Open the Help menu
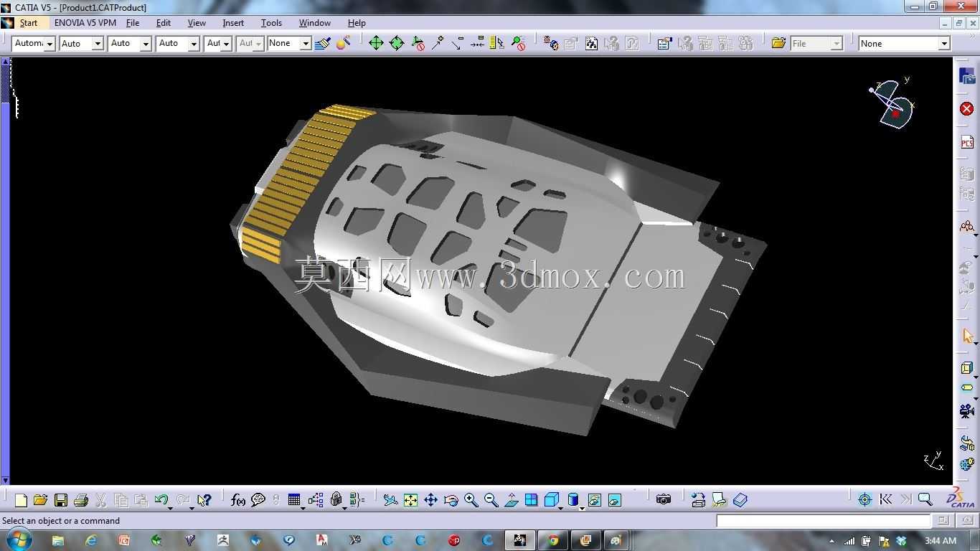This screenshot has height=551, width=980. tap(357, 23)
